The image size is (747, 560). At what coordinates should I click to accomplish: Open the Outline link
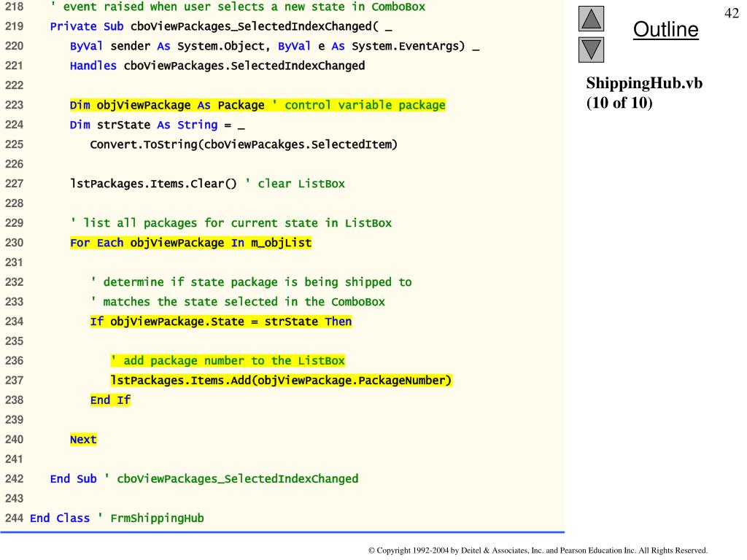(x=665, y=29)
